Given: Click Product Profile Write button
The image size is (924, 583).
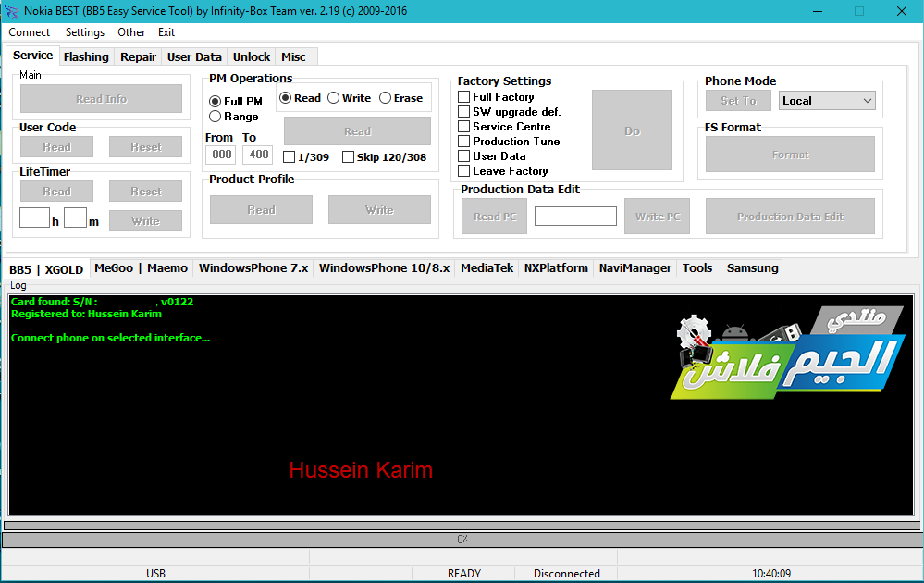Looking at the screenshot, I should (x=379, y=210).
